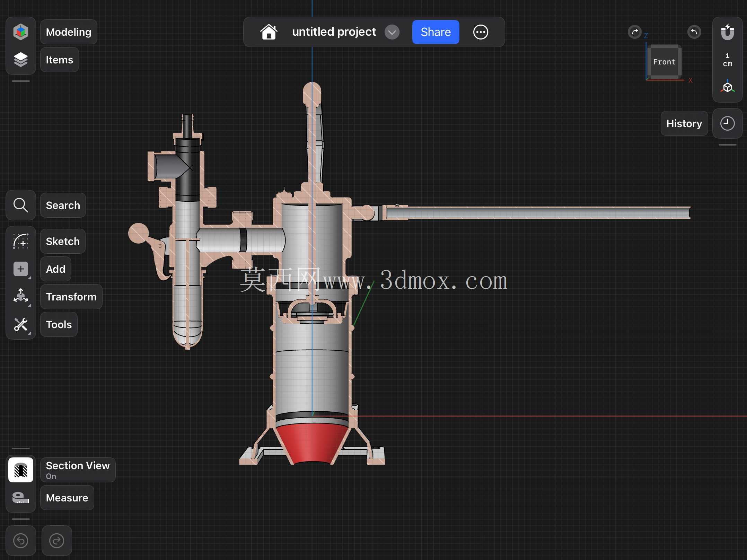Rotate view counterclockwise arrow icon
Image resolution: width=747 pixels, height=560 pixels.
tap(694, 32)
